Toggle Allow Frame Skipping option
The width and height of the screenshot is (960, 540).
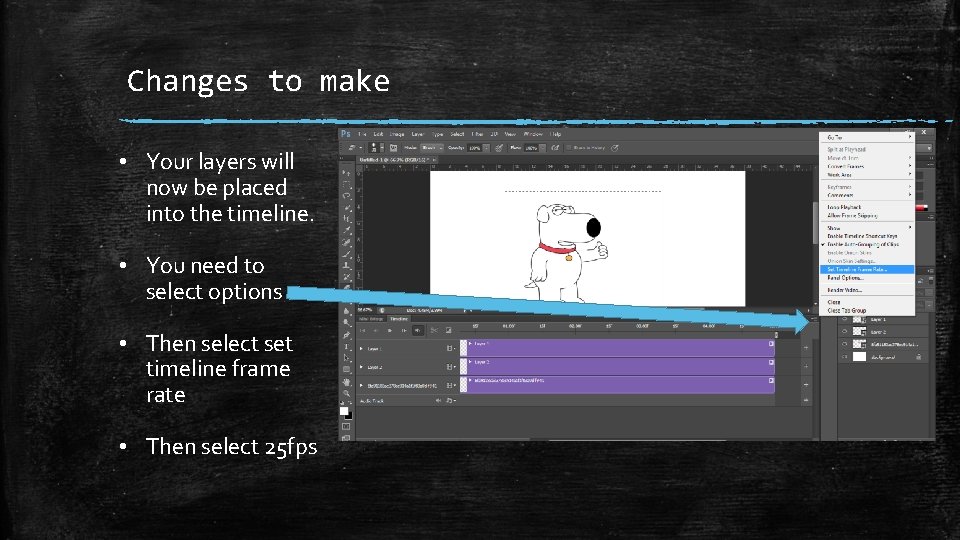coord(867,216)
